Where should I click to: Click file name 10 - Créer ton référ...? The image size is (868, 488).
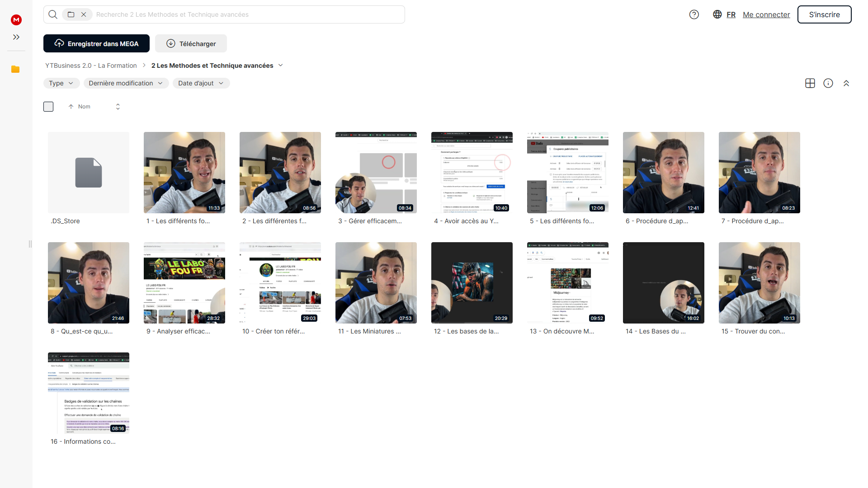tap(273, 331)
